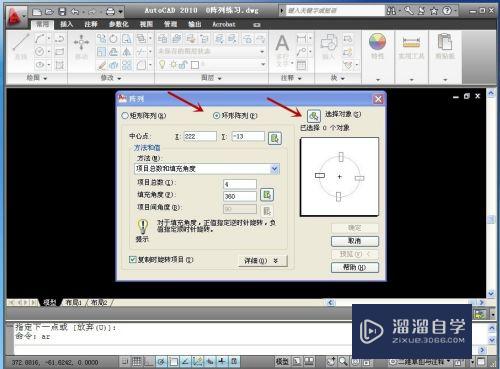Viewport: 500px width, 369px height.
Task: Toggle the snap mode status bar icon
Action: tap(125, 361)
